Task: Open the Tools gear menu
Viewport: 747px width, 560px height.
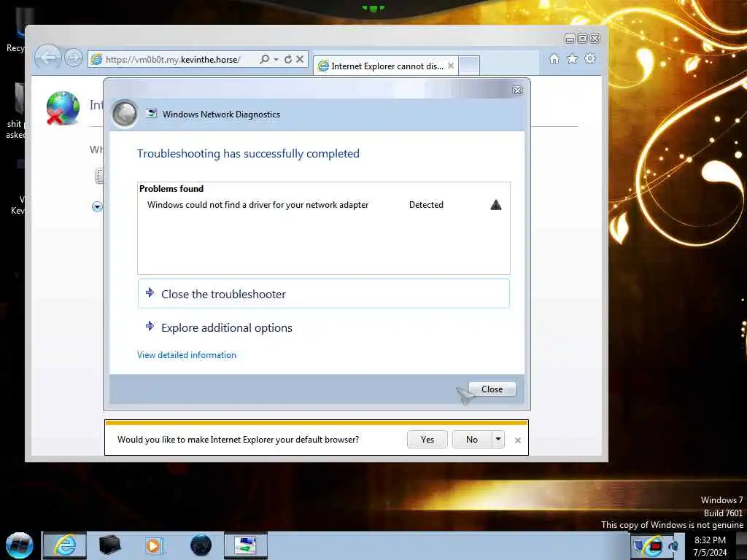Action: coord(590,58)
